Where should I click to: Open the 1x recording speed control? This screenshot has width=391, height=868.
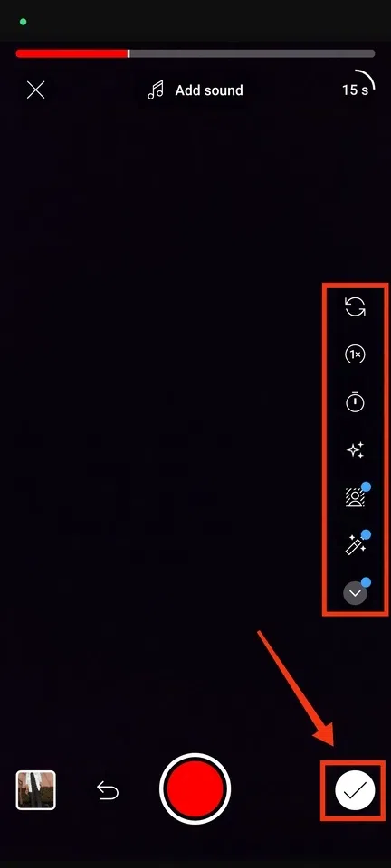(x=355, y=354)
